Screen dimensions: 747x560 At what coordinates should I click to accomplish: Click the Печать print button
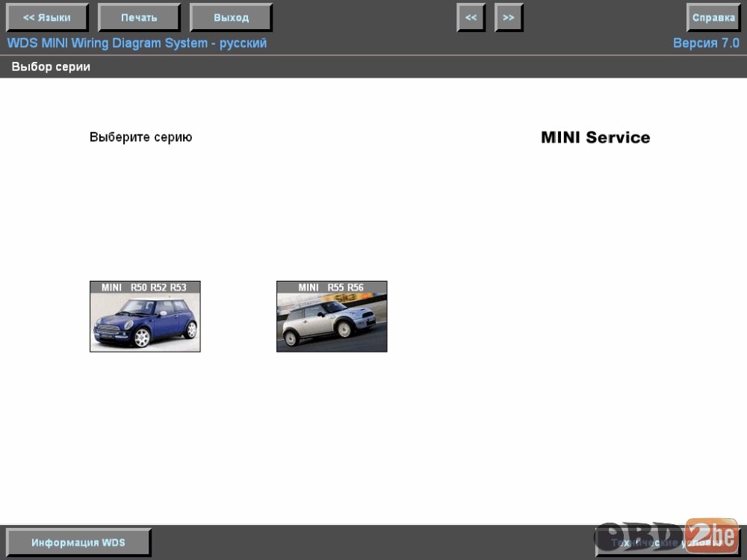coord(139,18)
